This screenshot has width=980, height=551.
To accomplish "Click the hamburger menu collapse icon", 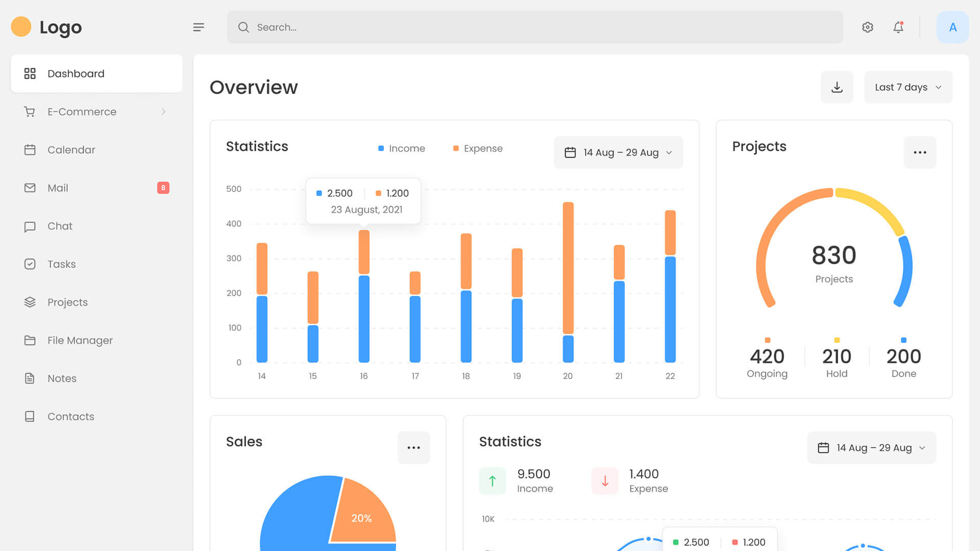I will pyautogui.click(x=199, y=27).
